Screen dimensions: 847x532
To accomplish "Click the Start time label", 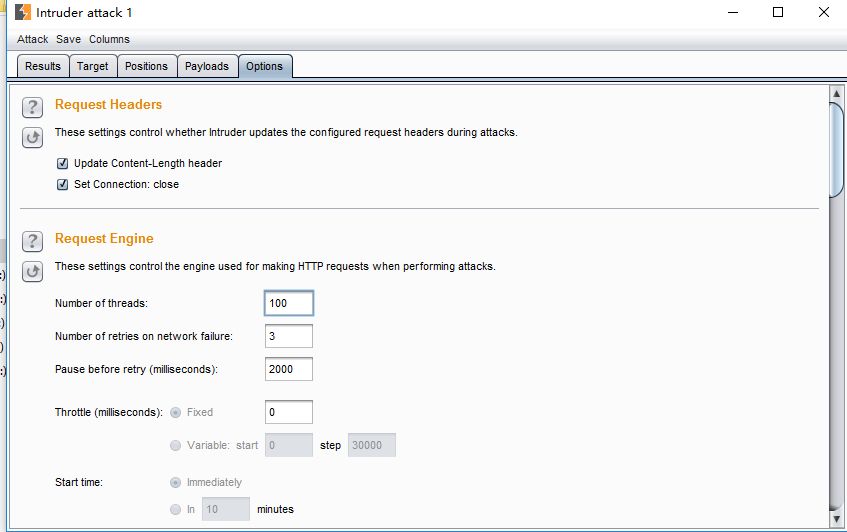I will [x=79, y=482].
